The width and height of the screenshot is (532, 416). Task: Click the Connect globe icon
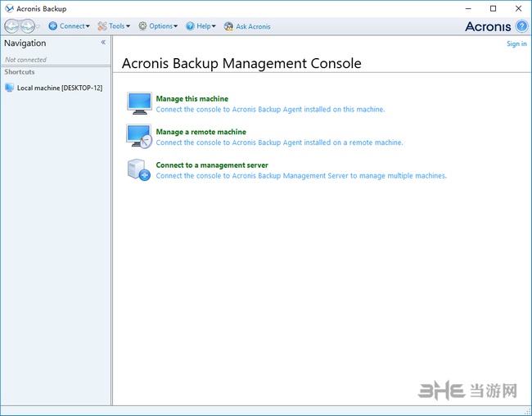point(53,26)
